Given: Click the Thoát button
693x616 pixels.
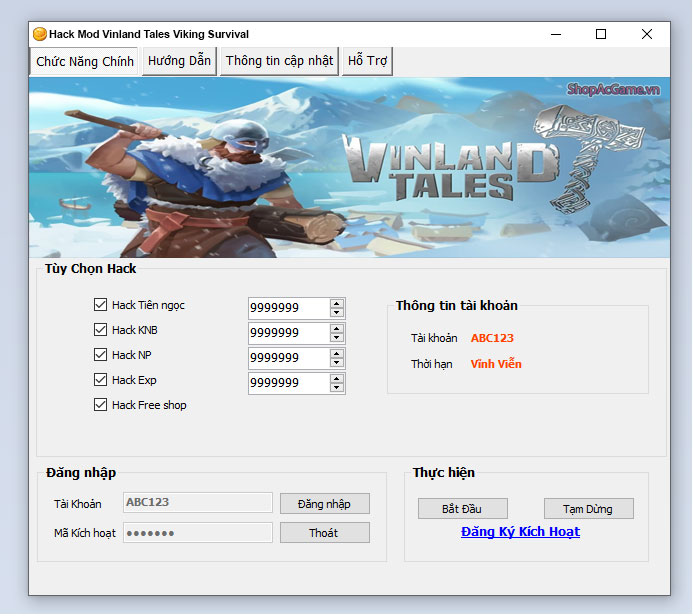Looking at the screenshot, I should pos(324,533).
